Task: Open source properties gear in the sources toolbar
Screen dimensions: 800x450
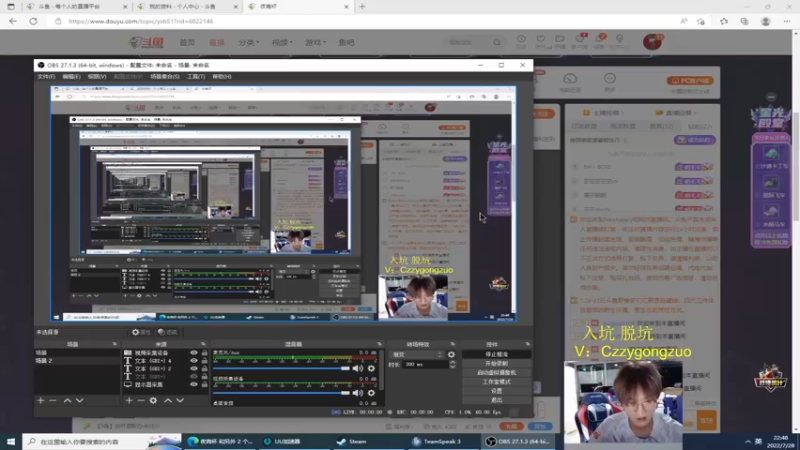Action: click(153, 401)
